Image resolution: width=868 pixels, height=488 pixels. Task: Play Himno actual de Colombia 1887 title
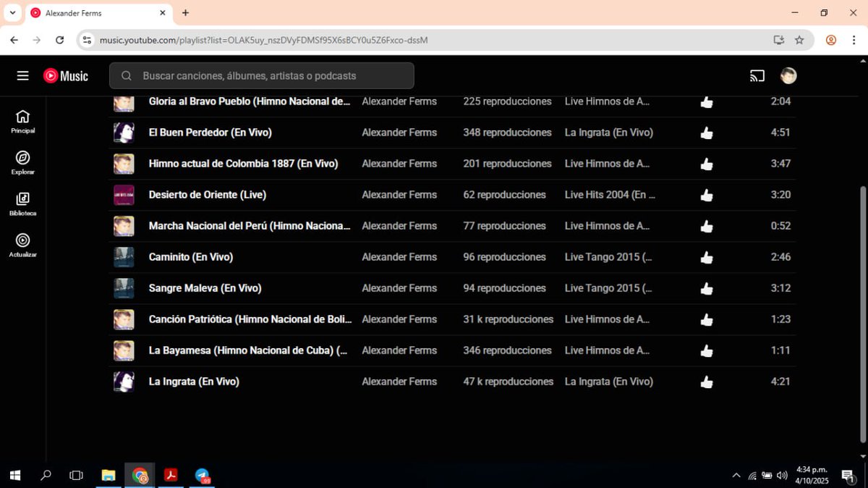pos(243,164)
